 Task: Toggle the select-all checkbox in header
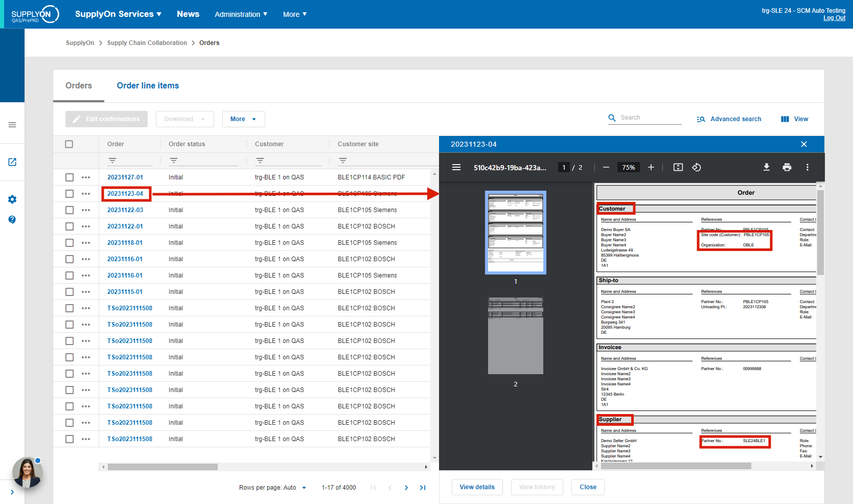69,144
